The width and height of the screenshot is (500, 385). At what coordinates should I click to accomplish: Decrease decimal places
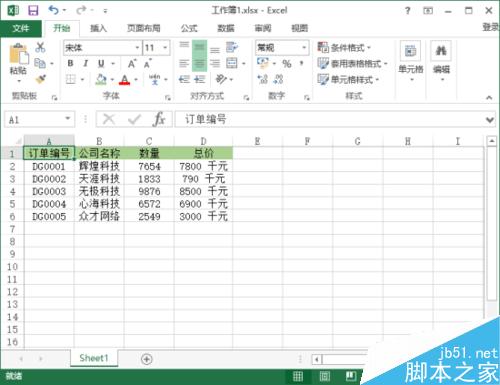pos(278,79)
